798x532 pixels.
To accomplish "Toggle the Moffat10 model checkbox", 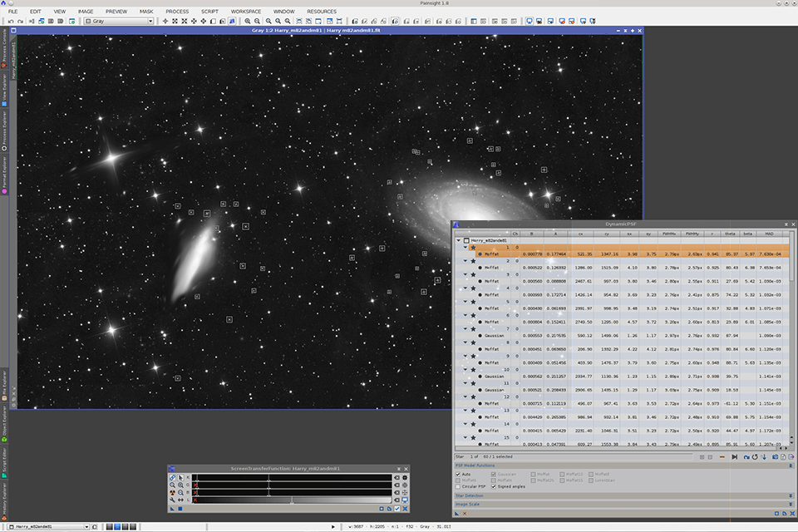I will click(x=562, y=474).
